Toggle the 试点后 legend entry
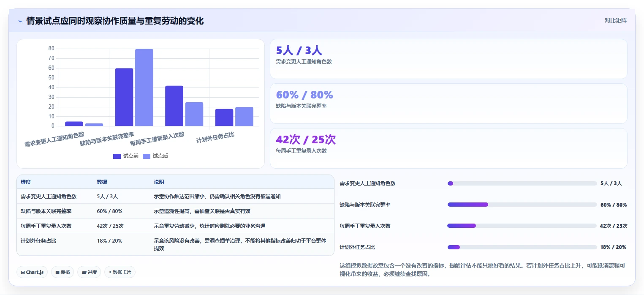 pos(155,156)
